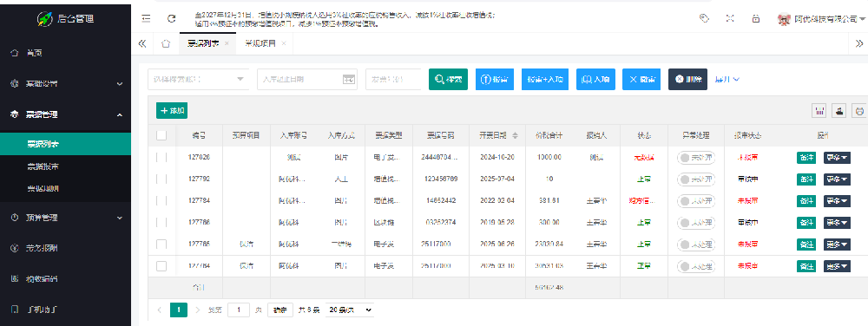The image size is (868, 326).
Task: Click the date range input field
Action: (308, 80)
